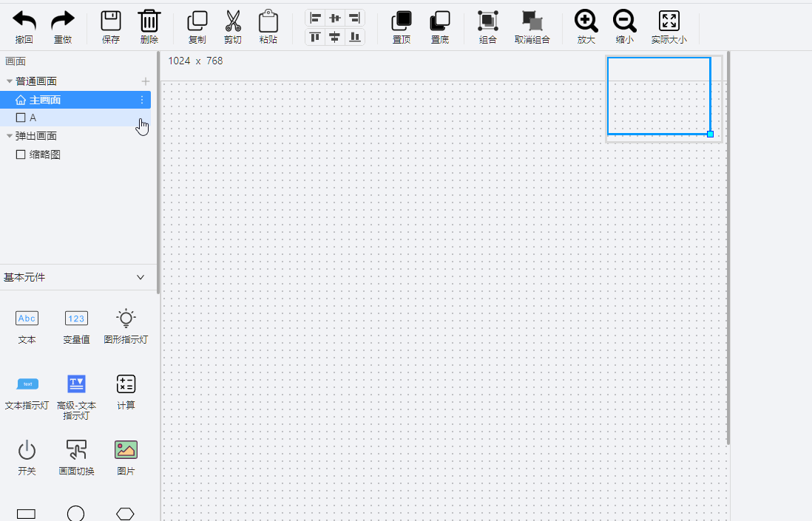The image size is (812, 521).
Task: Add a new screen with plus button
Action: coord(146,81)
